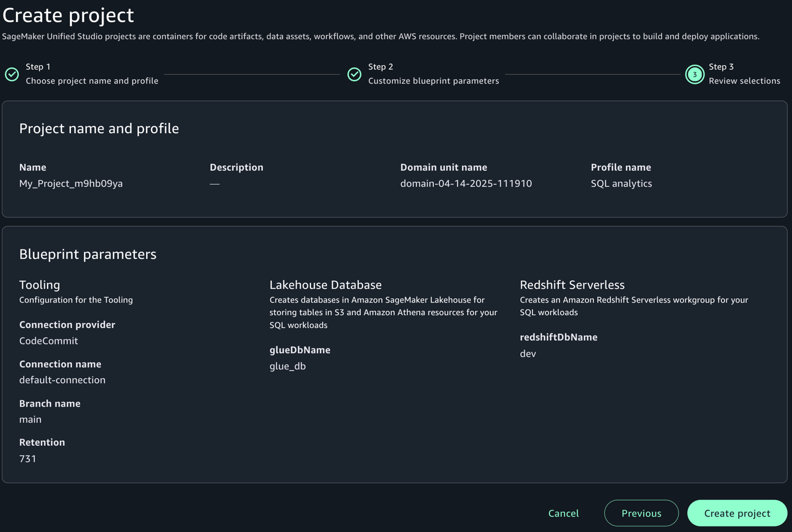Go to Choose project name and profile step
The width and height of the screenshot is (792, 532).
[x=92, y=81]
